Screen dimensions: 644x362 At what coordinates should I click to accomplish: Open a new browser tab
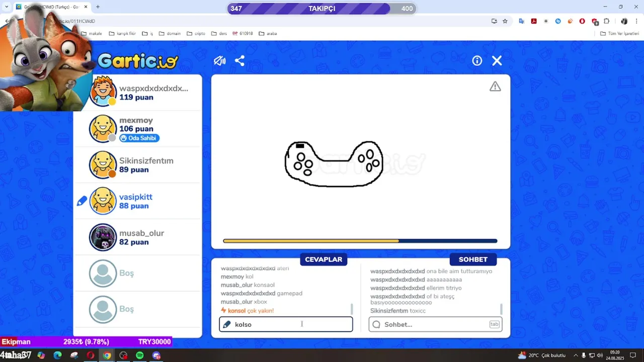[x=98, y=7]
